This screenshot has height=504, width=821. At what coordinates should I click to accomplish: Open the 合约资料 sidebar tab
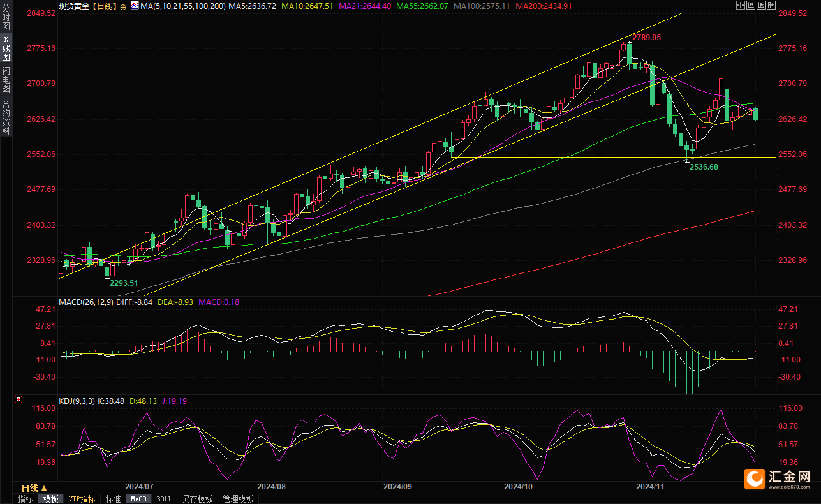click(x=6, y=117)
